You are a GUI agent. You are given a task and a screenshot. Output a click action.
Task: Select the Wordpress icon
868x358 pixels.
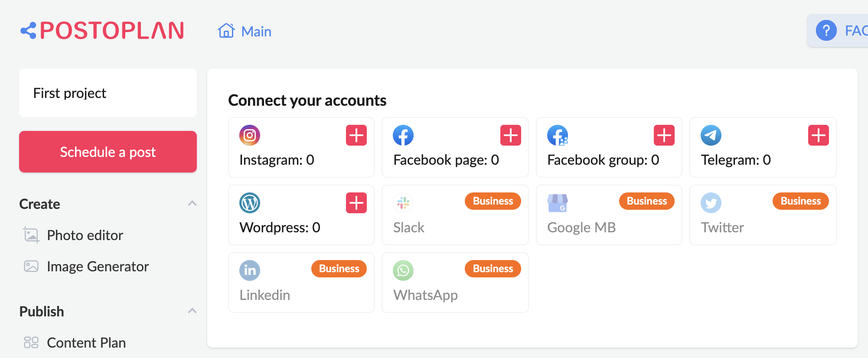click(x=250, y=202)
